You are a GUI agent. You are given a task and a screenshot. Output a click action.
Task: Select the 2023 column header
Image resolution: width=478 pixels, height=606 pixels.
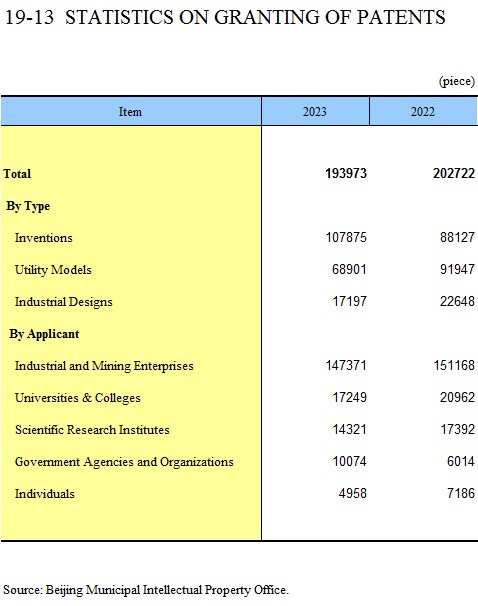[x=315, y=112]
